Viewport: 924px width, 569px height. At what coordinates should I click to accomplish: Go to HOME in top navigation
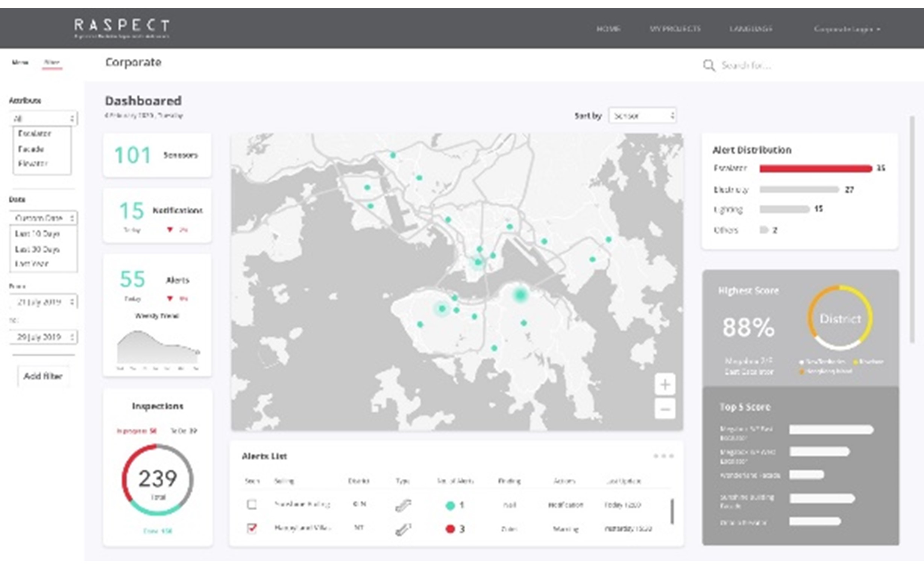(608, 29)
